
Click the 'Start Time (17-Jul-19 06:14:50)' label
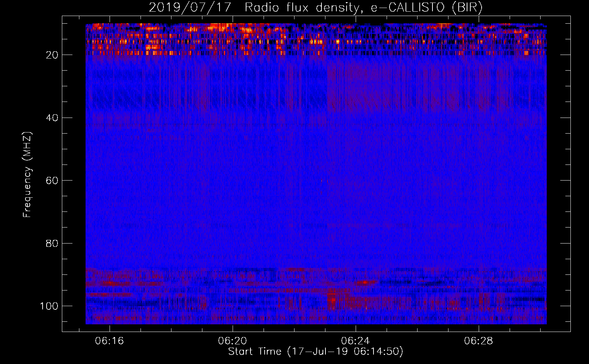pos(316,352)
